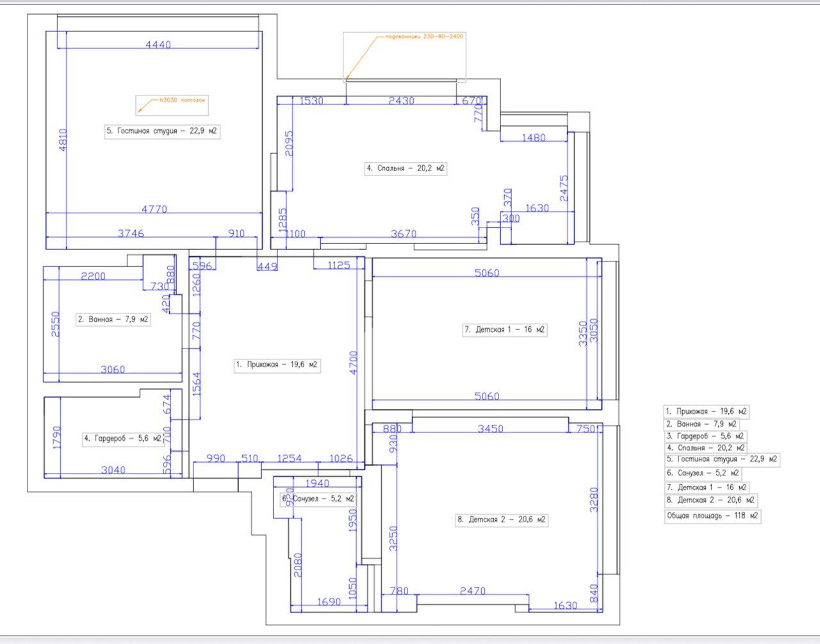Click the vertical 4810 dimension in the living room
The height and width of the screenshot is (644, 820).
coord(62,140)
